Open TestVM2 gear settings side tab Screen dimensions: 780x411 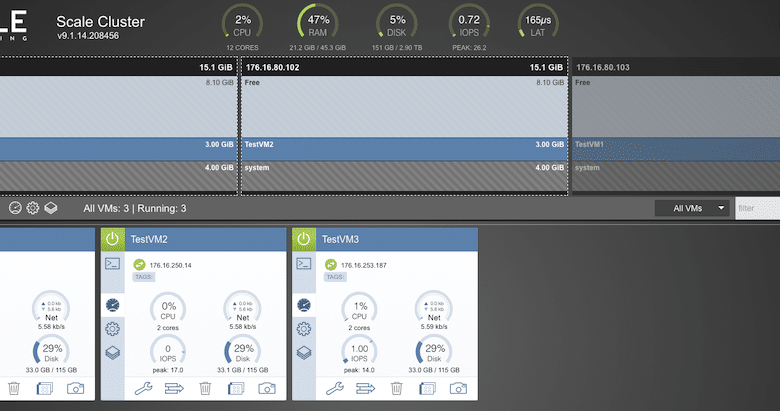(x=112, y=329)
